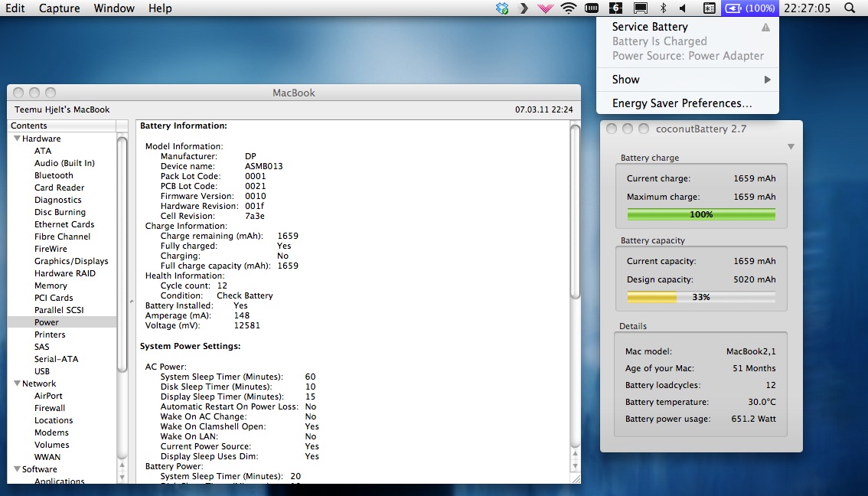Open coconutBattery's disclosure triangle dropdown
The image size is (868, 496).
[791, 147]
